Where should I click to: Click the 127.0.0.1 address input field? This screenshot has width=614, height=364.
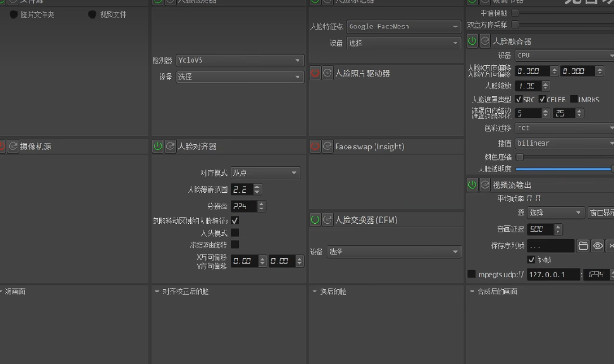coord(546,275)
